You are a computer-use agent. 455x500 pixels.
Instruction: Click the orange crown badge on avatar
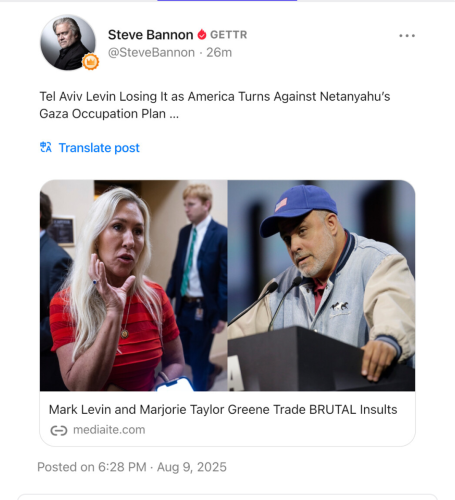pos(91,62)
